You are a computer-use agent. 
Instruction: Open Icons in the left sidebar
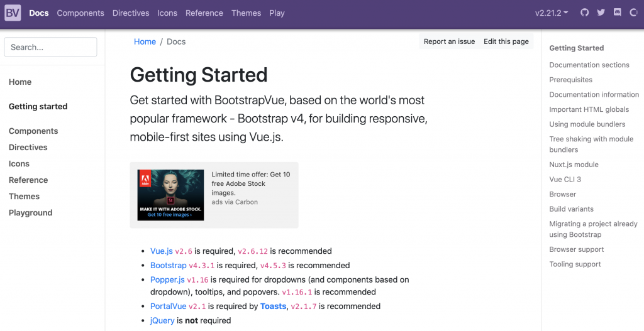19,164
